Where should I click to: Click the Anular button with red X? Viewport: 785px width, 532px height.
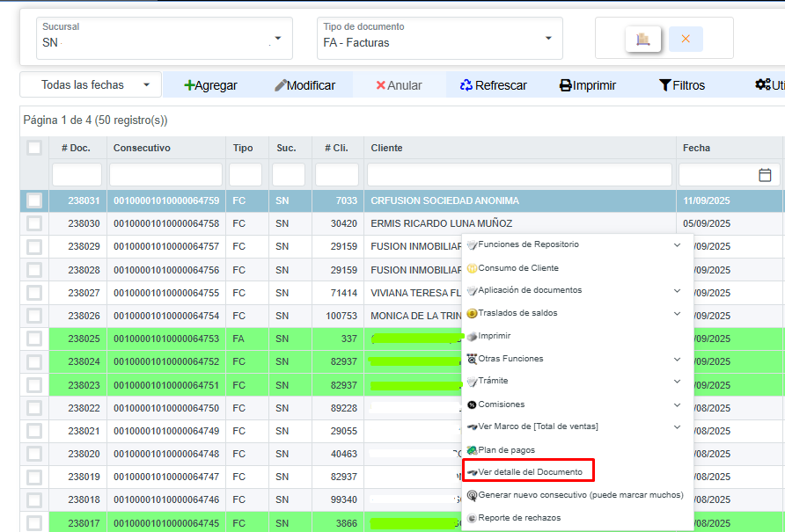[399, 85]
